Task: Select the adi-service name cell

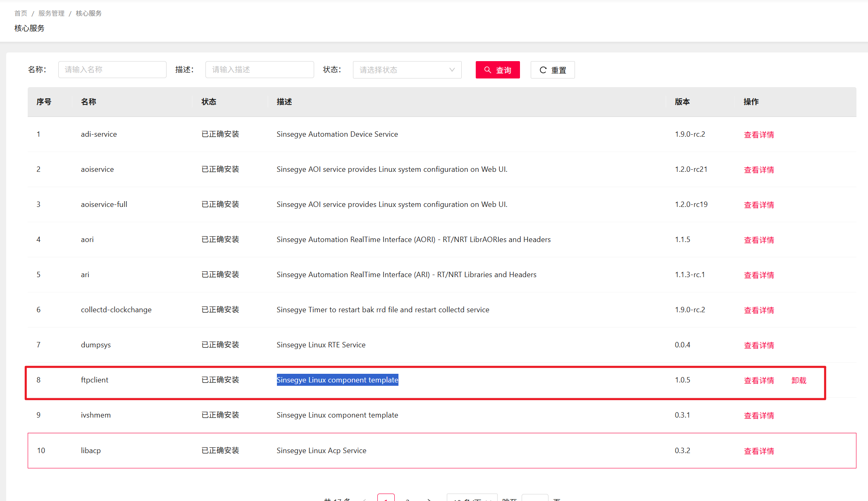Action: coord(99,134)
